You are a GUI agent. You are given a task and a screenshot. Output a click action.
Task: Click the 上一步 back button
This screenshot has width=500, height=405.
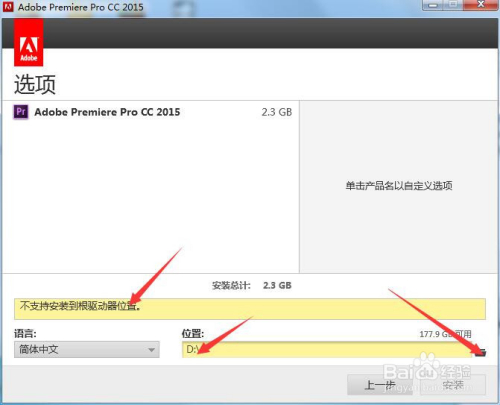[380, 385]
